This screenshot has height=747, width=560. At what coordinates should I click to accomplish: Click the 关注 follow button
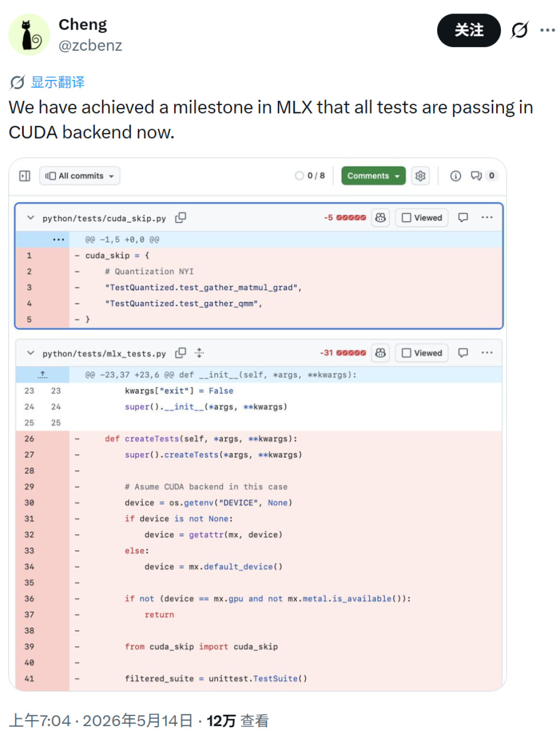(x=469, y=30)
